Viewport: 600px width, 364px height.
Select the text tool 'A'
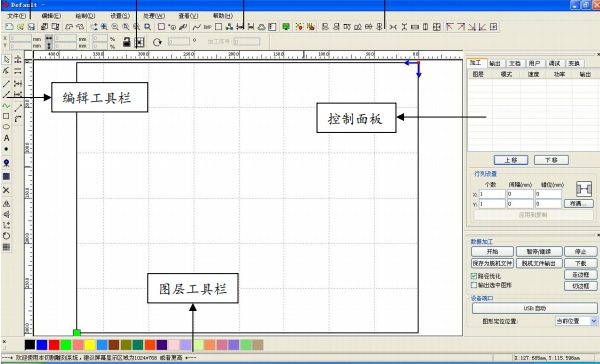point(6,138)
